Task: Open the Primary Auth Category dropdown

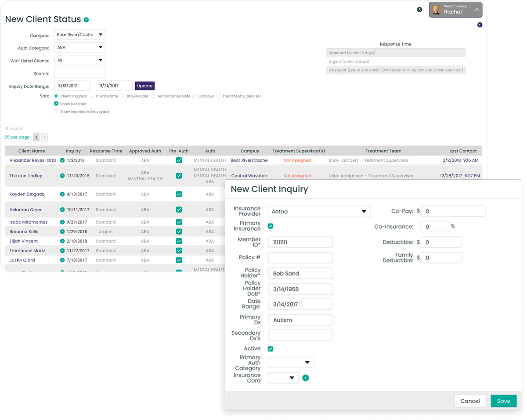Action: (x=291, y=362)
